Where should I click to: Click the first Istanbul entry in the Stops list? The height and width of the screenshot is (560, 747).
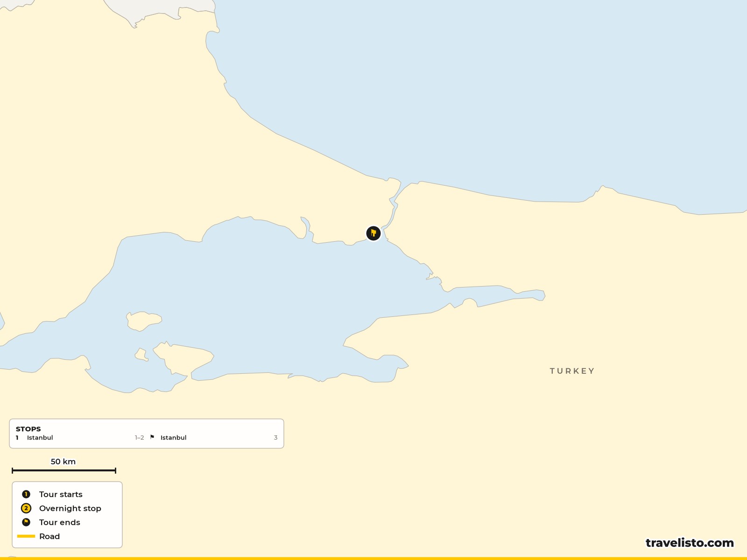coord(40,438)
